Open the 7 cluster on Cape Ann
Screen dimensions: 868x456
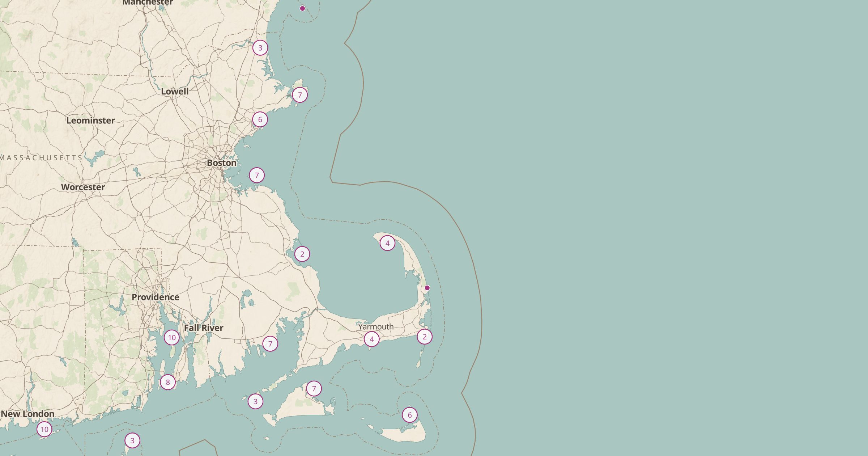coord(300,95)
